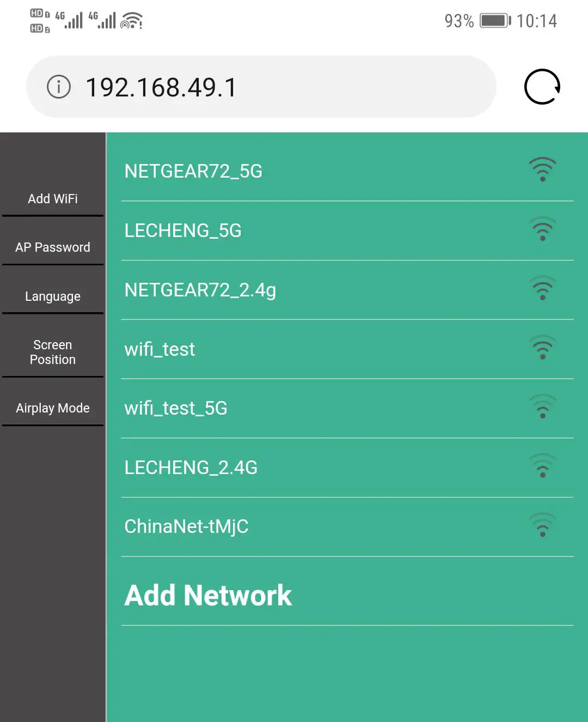This screenshot has height=722, width=588.
Task: Select the wifi_test_5G network name
Action: click(176, 408)
